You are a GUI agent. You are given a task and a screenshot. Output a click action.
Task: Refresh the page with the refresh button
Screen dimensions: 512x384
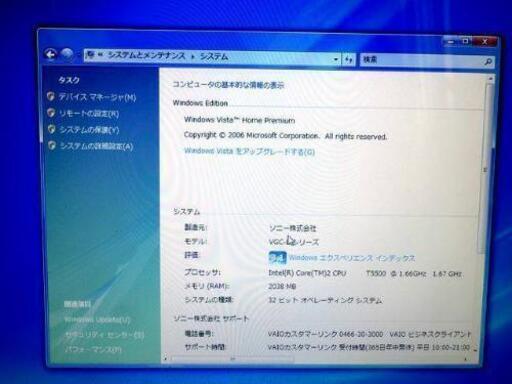click(x=349, y=60)
